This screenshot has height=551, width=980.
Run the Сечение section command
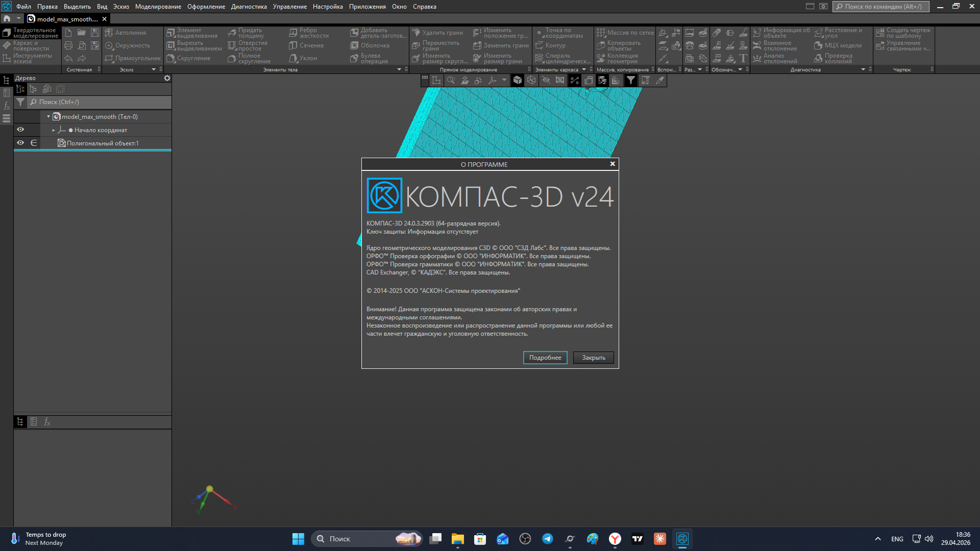pyautogui.click(x=306, y=45)
